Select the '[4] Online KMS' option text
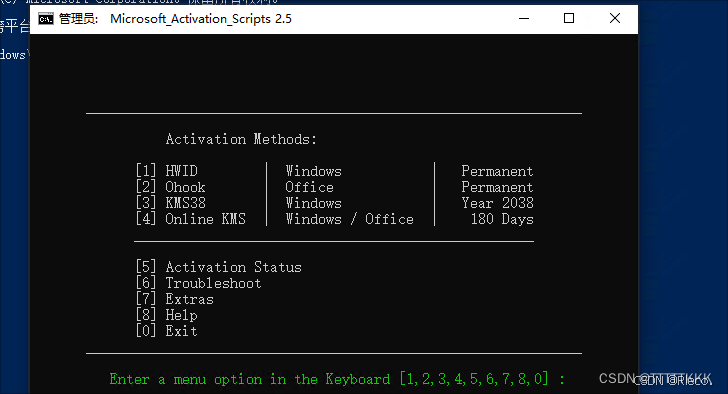The height and width of the screenshot is (394, 728). pyautogui.click(x=191, y=219)
